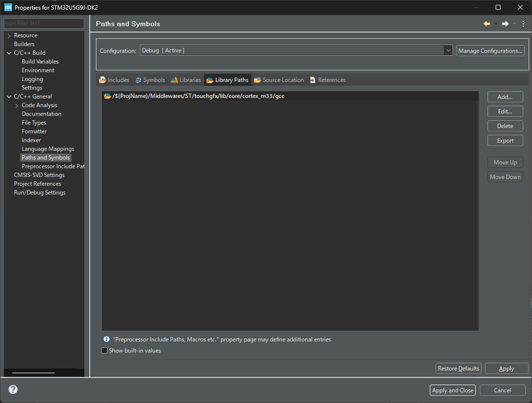Select the Library Paths tab
The width and height of the screenshot is (532, 403).
(228, 80)
